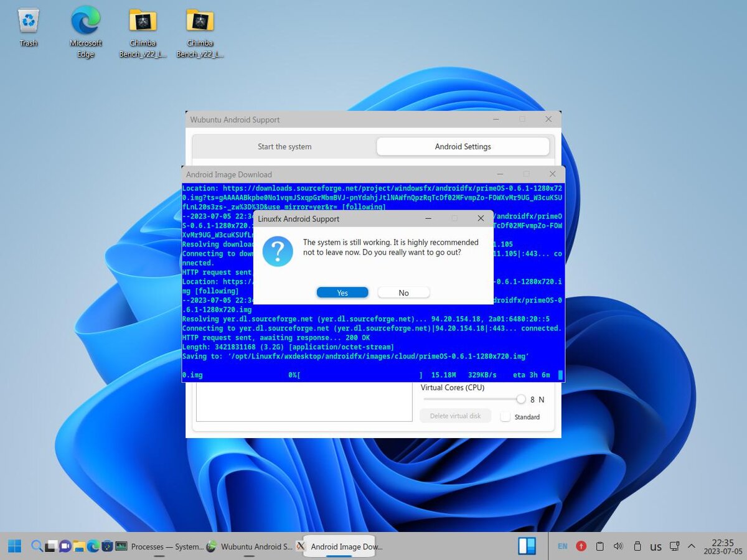Choose No to keep the download running

[x=404, y=292]
